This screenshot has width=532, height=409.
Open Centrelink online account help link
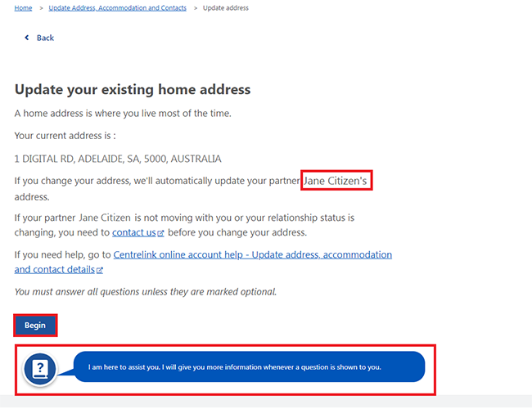[x=252, y=255]
